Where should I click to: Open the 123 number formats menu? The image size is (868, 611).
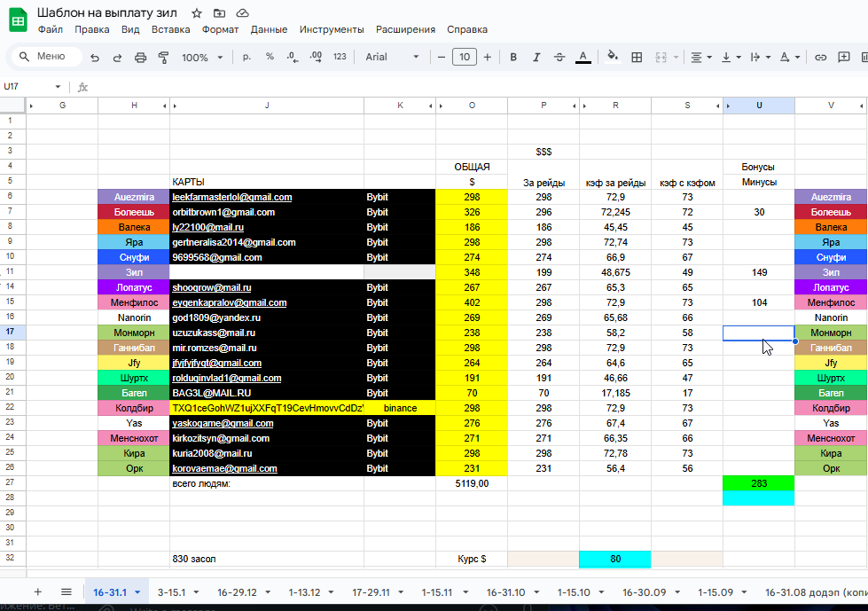(x=340, y=57)
